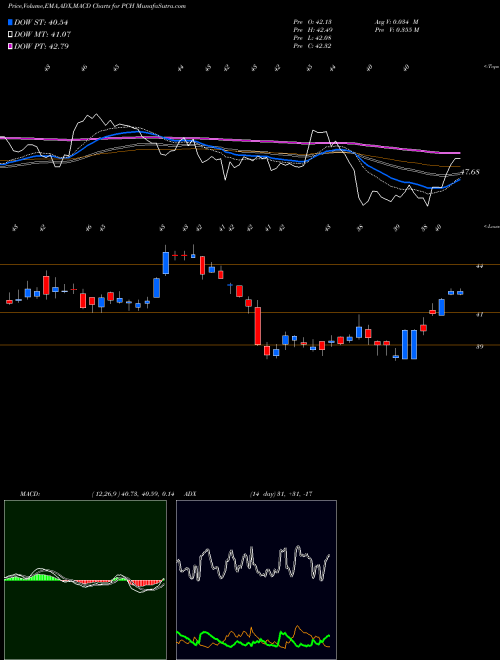Click the '44' price axis label

point(480,266)
